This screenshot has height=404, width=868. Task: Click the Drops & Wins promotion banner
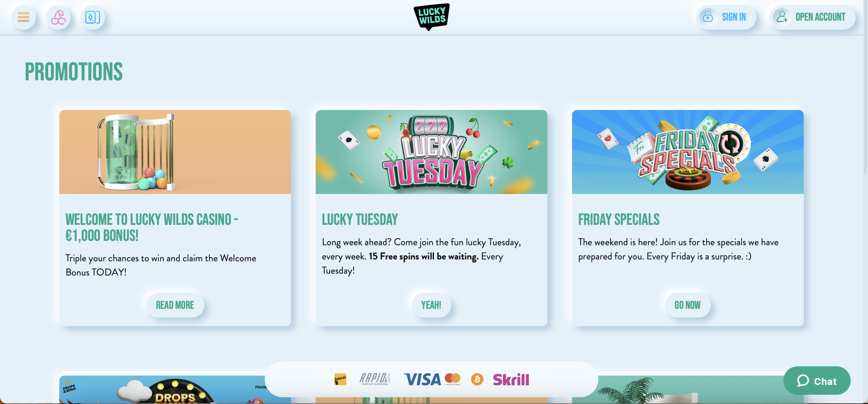pyautogui.click(x=162, y=390)
